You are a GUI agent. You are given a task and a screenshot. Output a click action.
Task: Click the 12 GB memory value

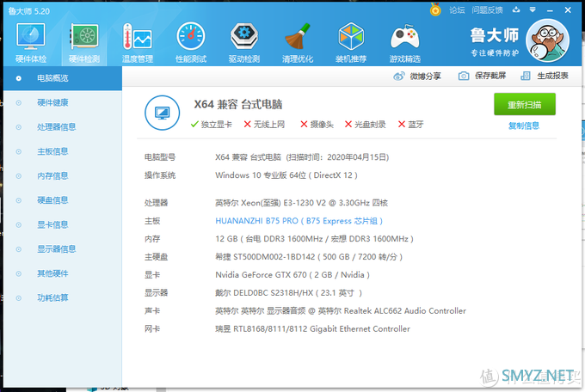point(314,239)
